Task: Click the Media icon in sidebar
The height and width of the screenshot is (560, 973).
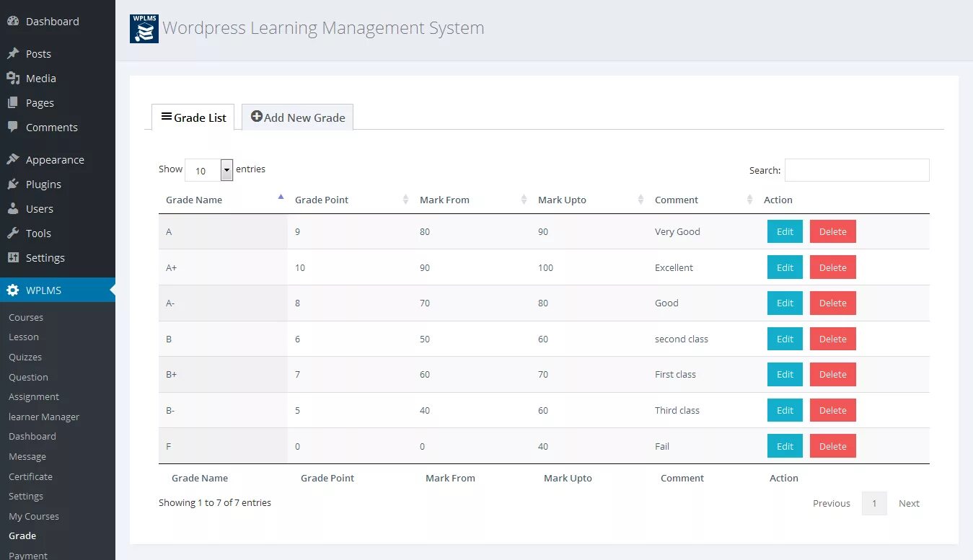Action: [13, 78]
